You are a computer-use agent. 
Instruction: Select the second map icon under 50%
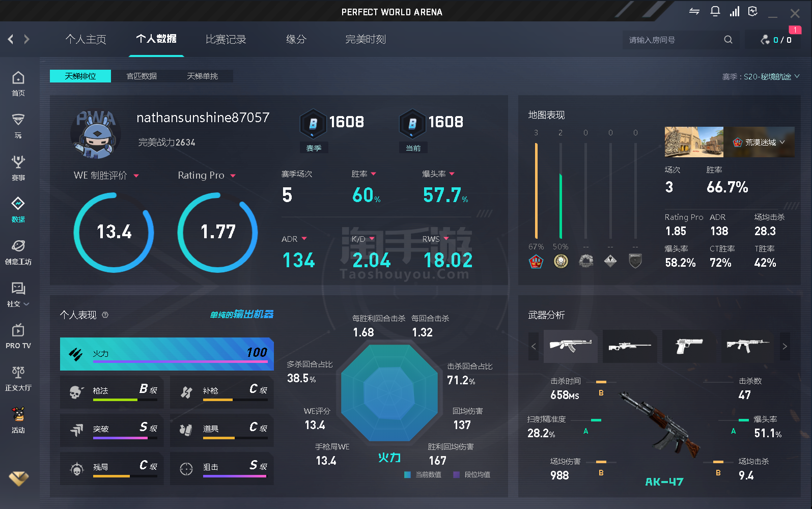click(x=561, y=261)
